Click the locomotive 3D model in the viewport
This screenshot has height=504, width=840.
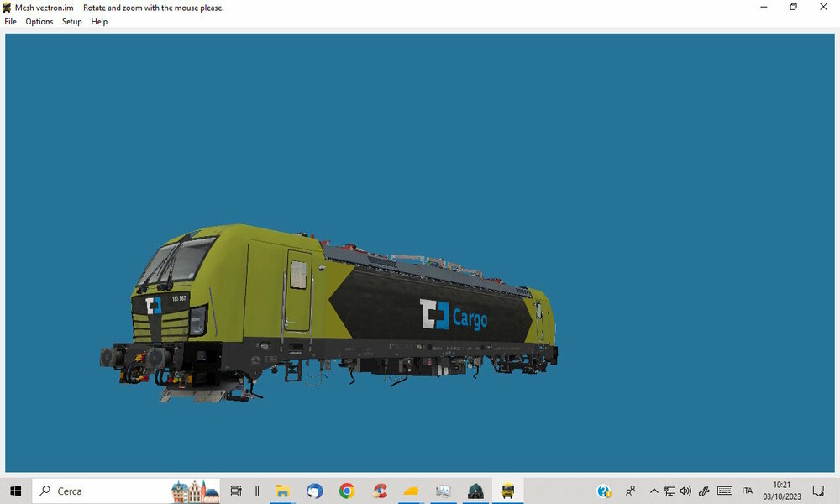(328, 313)
